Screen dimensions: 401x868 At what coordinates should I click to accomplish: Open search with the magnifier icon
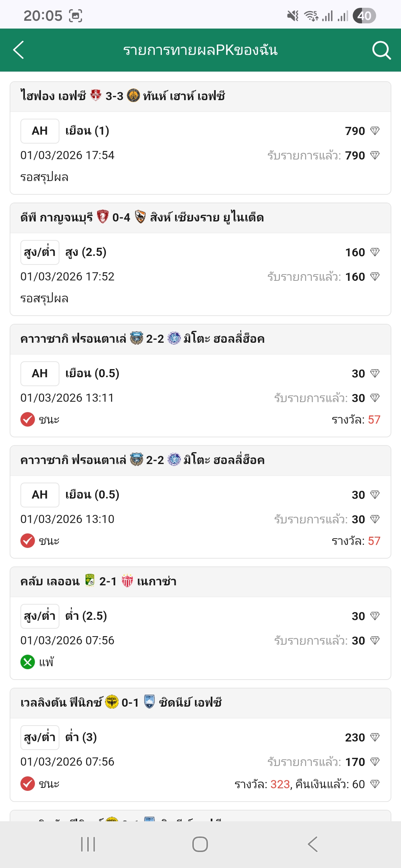[x=381, y=50]
